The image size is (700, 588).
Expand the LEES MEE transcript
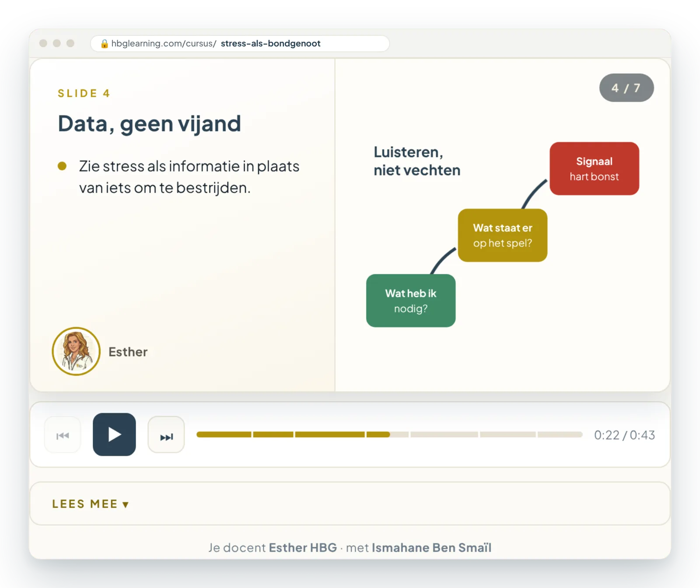91,504
